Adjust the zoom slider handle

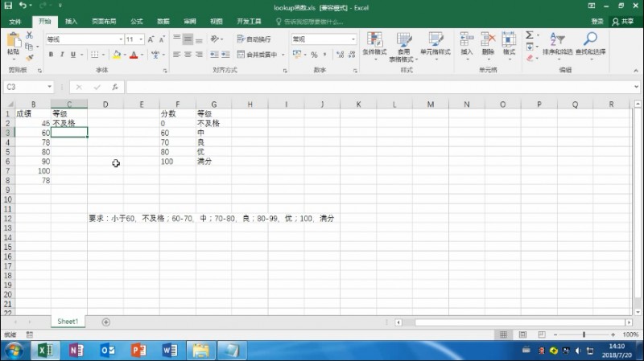(584, 334)
